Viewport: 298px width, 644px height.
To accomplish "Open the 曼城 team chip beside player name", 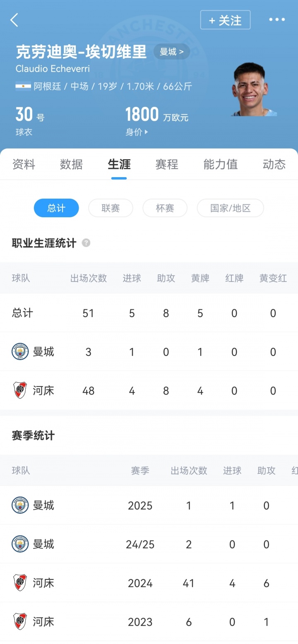I will click(171, 52).
